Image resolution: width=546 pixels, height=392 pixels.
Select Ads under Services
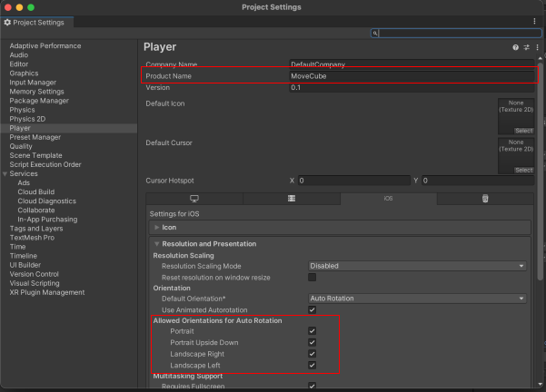click(x=24, y=182)
